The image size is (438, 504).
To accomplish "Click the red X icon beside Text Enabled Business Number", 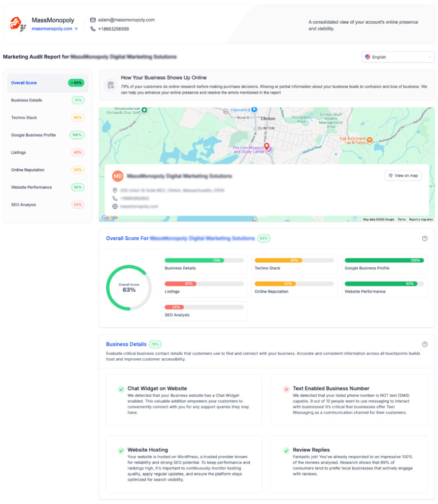I will click(x=286, y=389).
